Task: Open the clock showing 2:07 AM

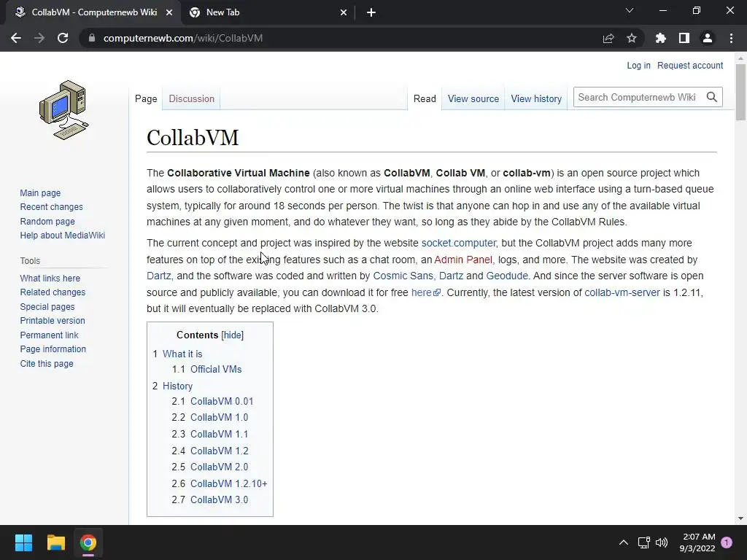Action: (697, 542)
